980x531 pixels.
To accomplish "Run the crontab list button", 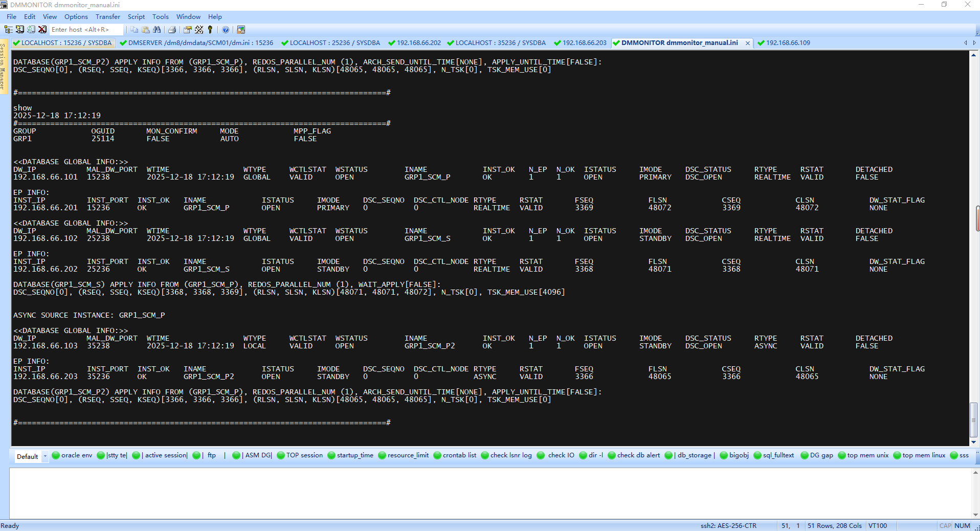I will (455, 455).
